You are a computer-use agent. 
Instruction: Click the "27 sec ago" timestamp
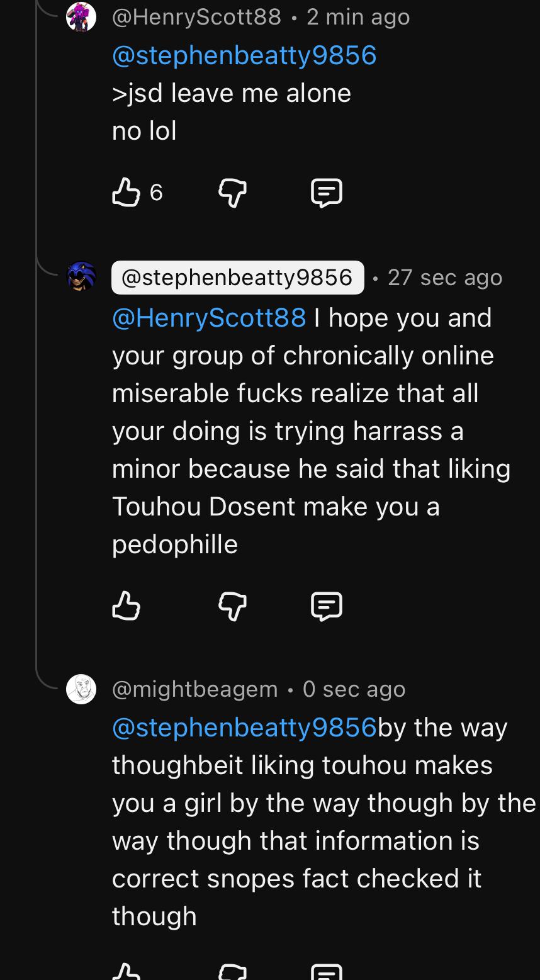click(445, 278)
